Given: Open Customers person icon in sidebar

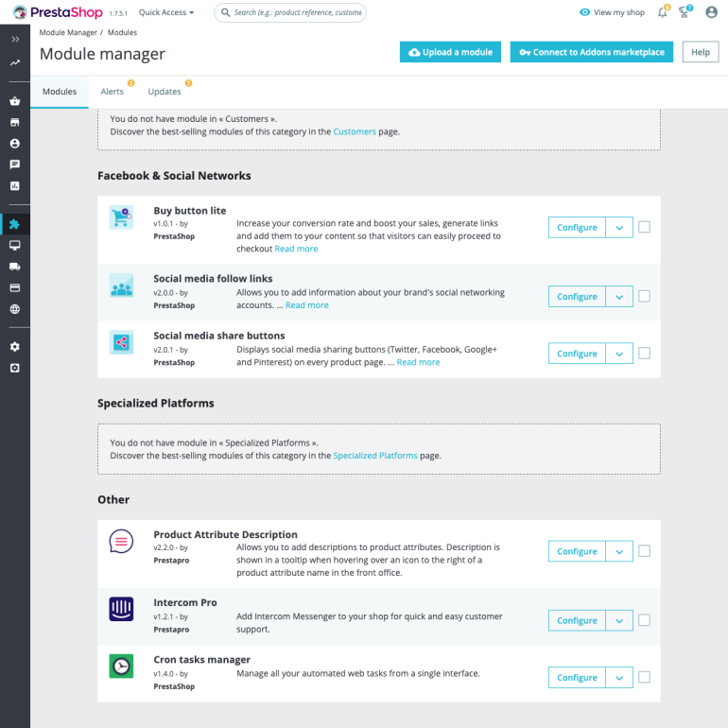Looking at the screenshot, I should pos(15,144).
